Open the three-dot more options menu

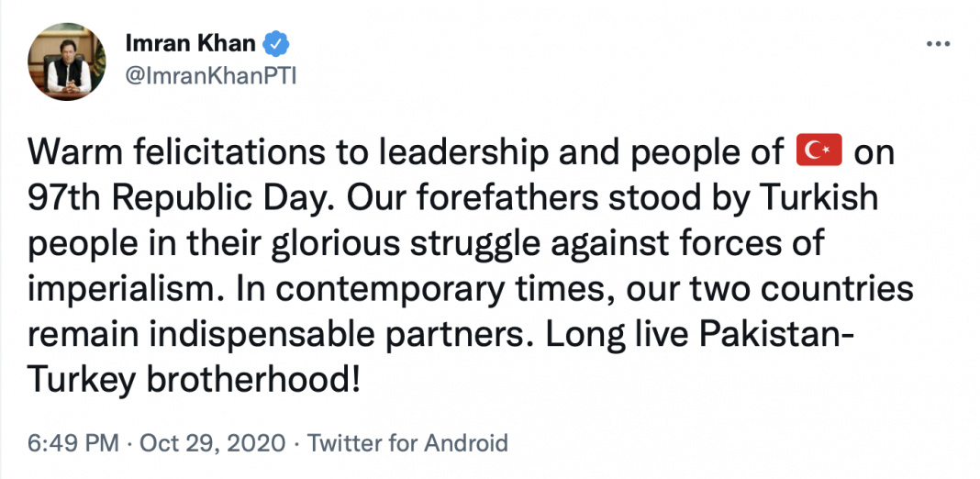point(938,44)
